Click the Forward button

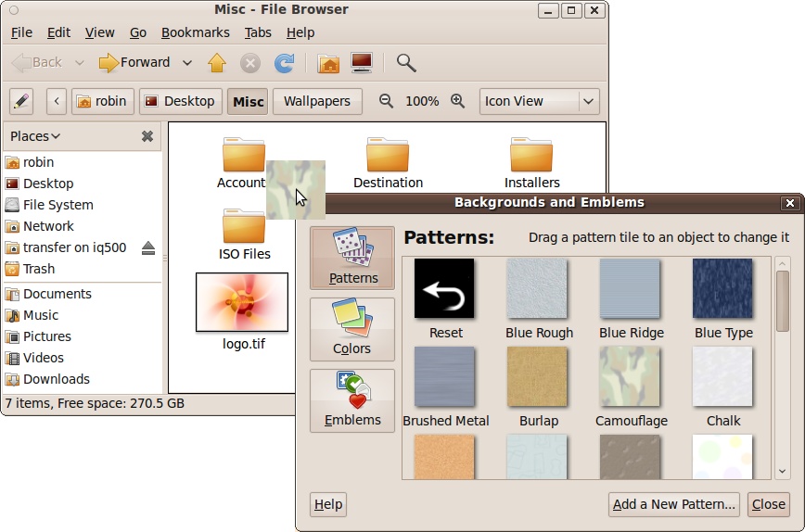click(134, 63)
